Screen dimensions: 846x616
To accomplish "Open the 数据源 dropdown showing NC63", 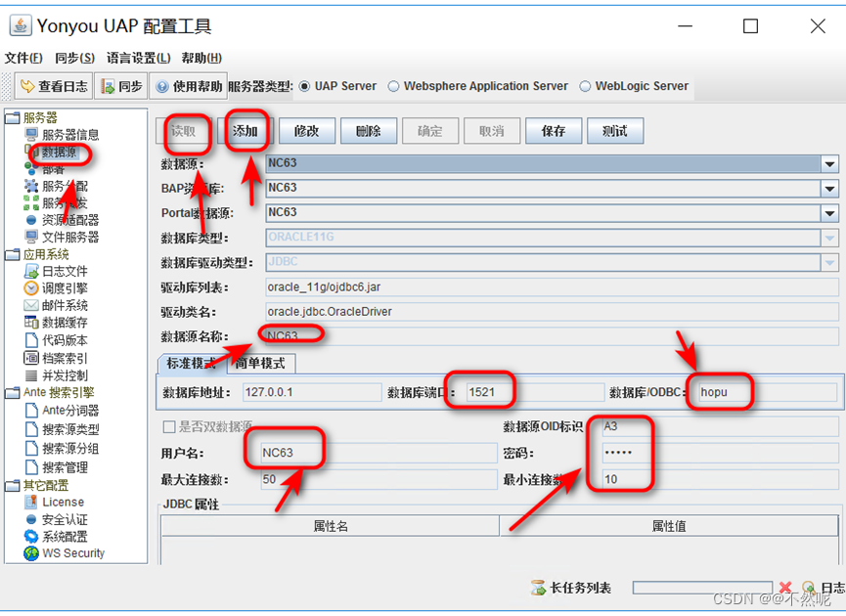I will (552, 163).
